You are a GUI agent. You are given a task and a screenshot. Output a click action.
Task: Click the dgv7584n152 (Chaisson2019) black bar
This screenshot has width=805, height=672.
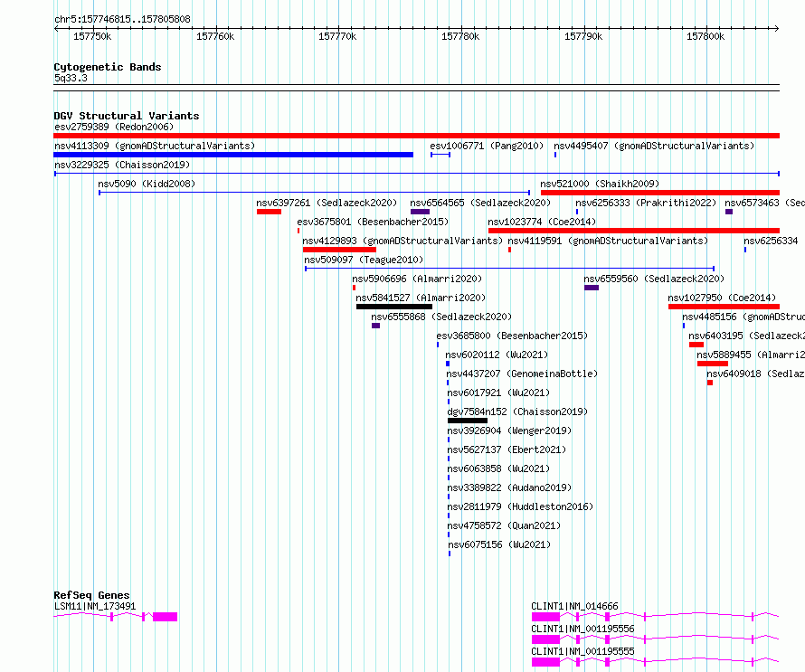coord(468,421)
